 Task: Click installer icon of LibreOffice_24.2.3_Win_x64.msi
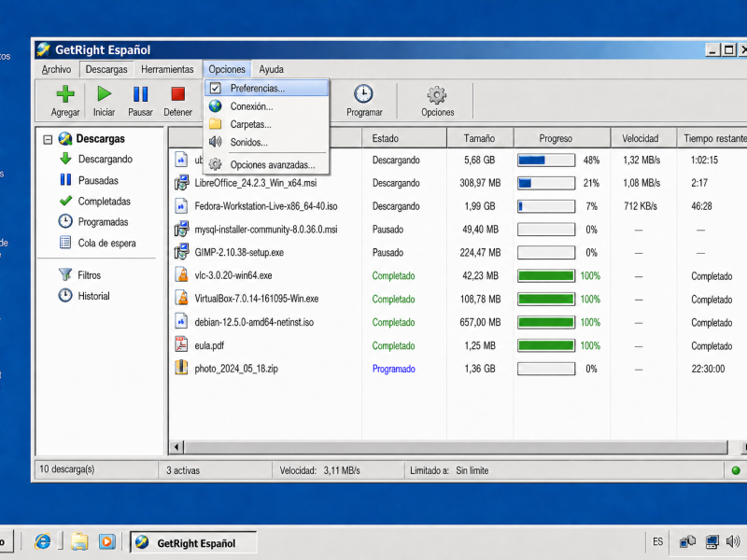tap(181, 182)
